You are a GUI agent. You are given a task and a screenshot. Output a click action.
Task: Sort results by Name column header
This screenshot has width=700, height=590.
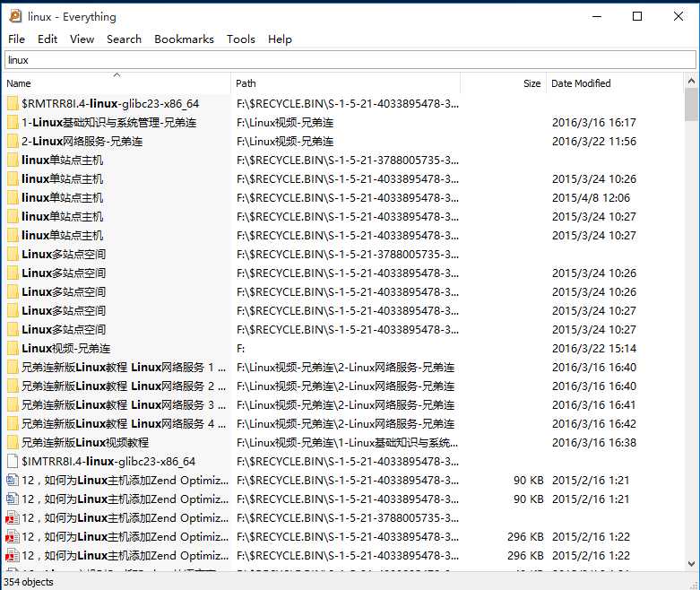(117, 83)
